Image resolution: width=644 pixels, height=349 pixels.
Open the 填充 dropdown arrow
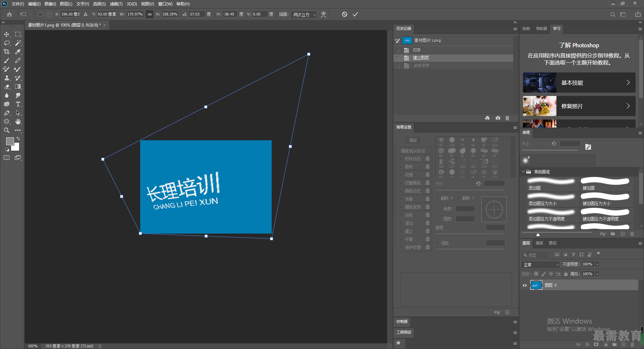click(x=597, y=274)
